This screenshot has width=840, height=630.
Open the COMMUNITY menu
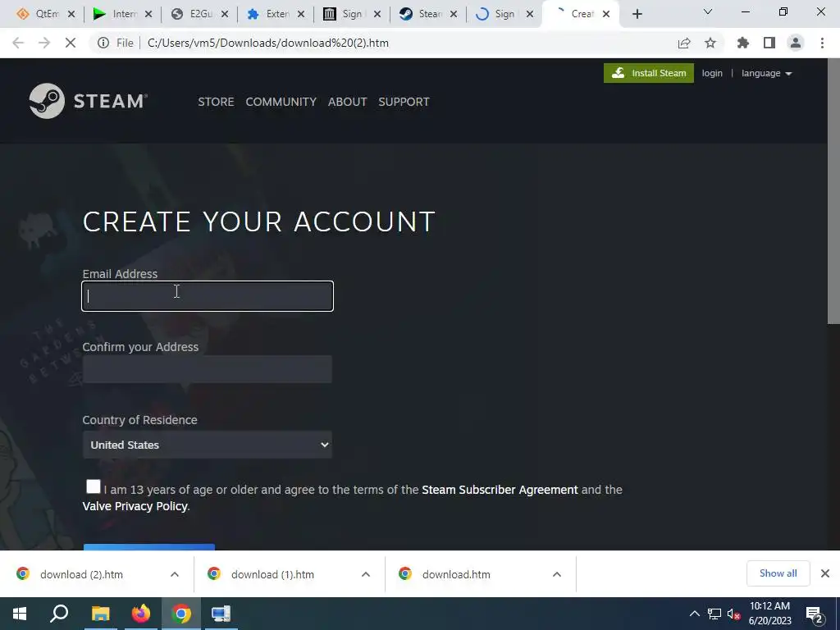(281, 102)
